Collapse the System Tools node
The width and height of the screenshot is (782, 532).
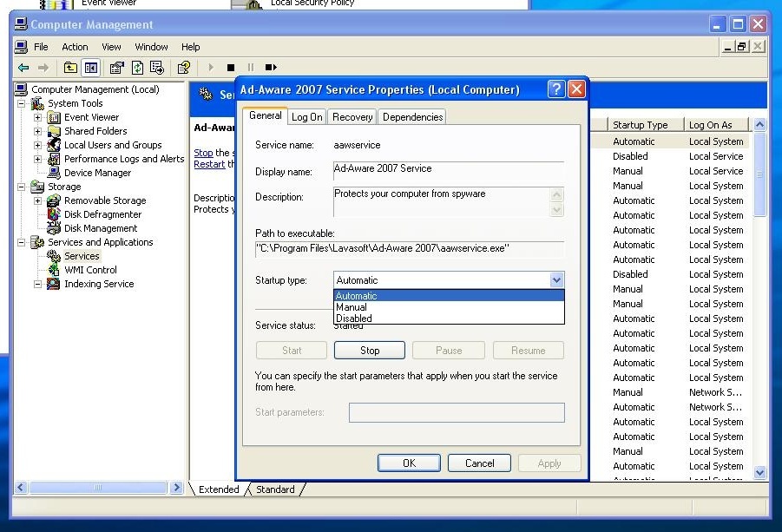click(22, 103)
